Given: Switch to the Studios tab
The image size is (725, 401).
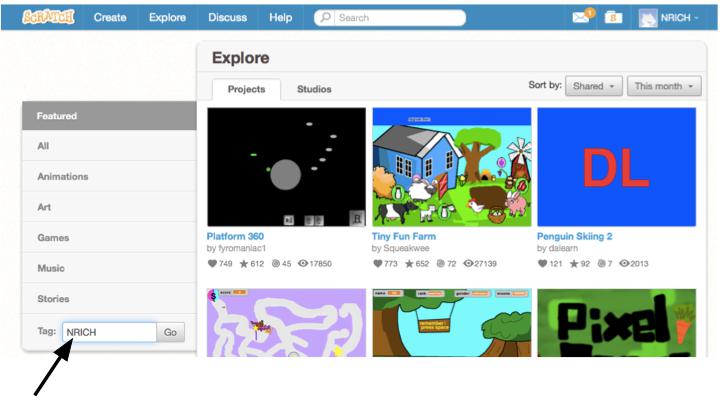Looking at the screenshot, I should tap(314, 89).
